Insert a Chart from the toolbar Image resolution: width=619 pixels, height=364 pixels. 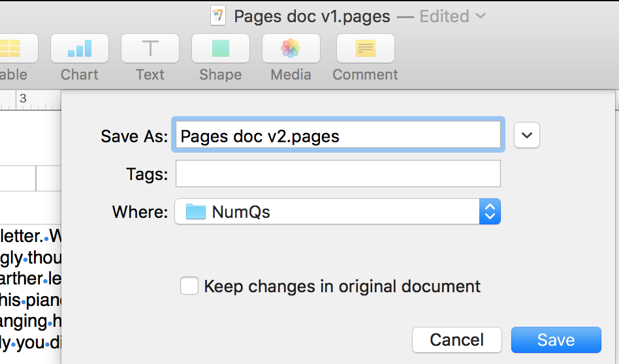click(x=80, y=49)
